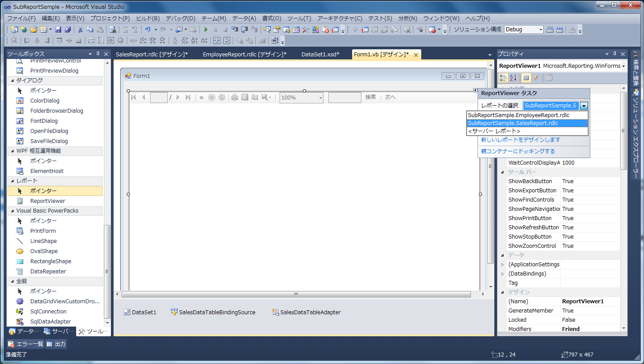The width and height of the screenshot is (644, 364).
Task: Click 新しいレポートをデザインします link
Action: click(x=521, y=140)
